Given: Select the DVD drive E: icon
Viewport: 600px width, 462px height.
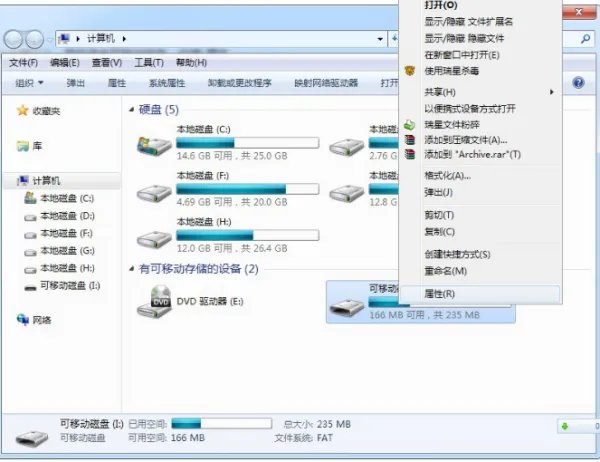Looking at the screenshot, I should (x=154, y=301).
